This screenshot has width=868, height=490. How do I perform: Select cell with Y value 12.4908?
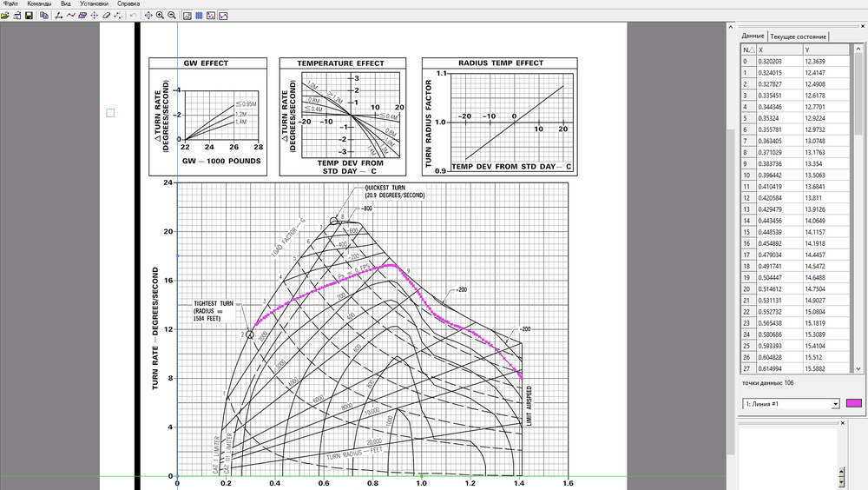(826, 84)
